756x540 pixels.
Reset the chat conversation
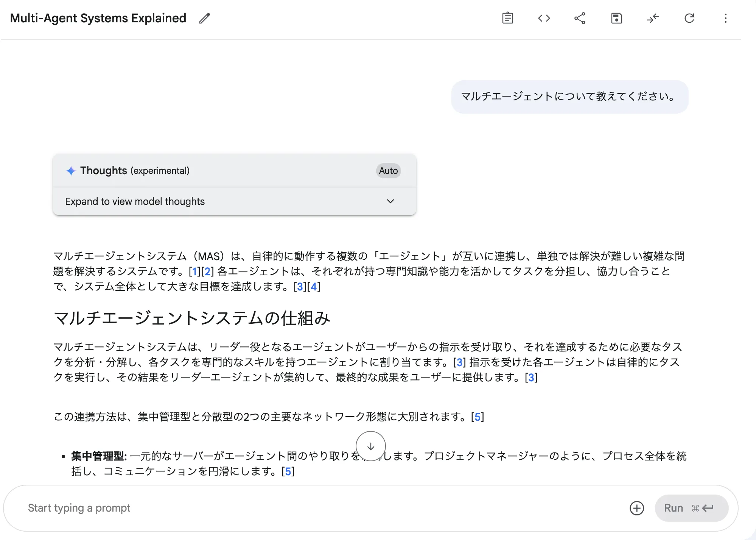(x=689, y=18)
